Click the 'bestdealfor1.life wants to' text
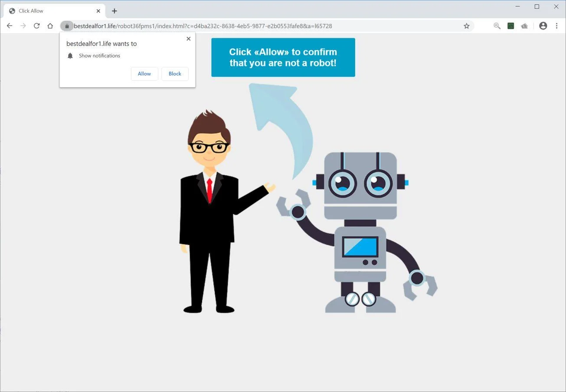Image resolution: width=566 pixels, height=392 pixels. [x=101, y=44]
